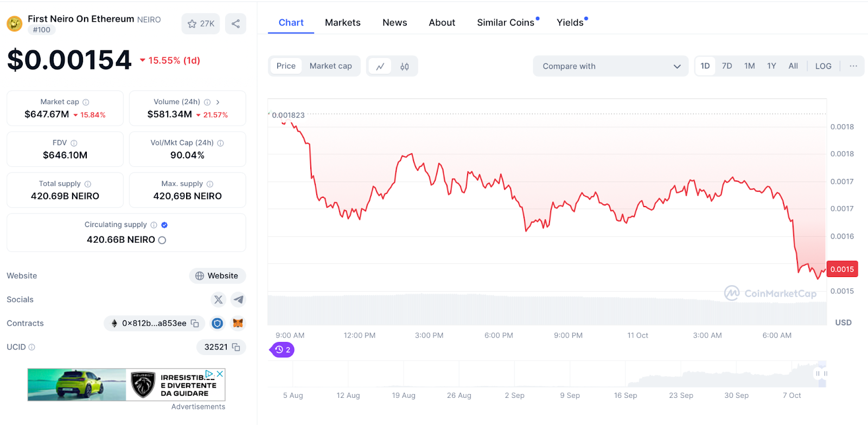The width and height of the screenshot is (868, 425).
Task: Click the time range navigator handle
Action: coord(821,374)
